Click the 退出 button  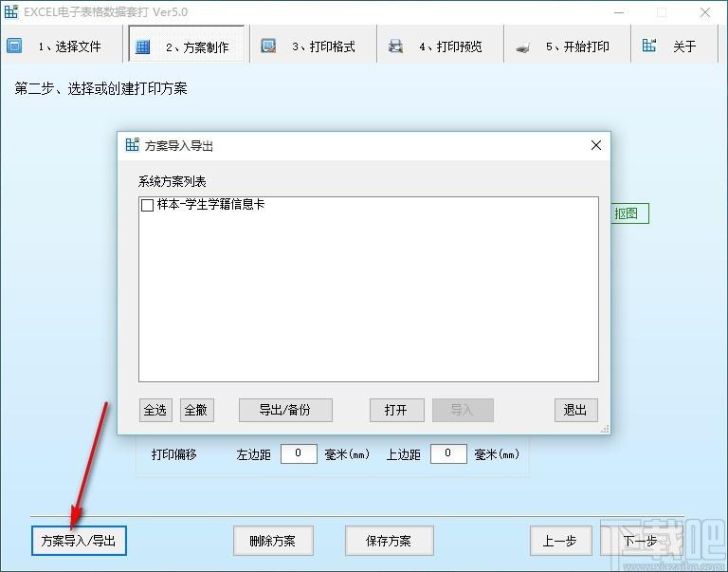pos(576,411)
